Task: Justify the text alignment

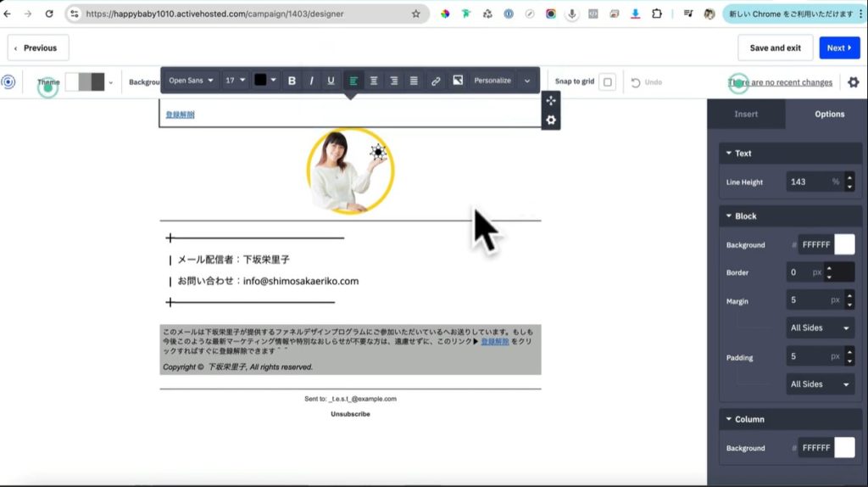Action: tap(414, 81)
